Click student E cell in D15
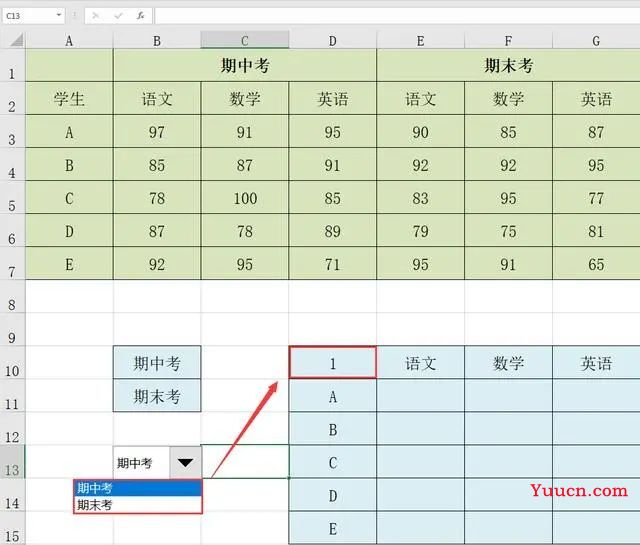 333,528
